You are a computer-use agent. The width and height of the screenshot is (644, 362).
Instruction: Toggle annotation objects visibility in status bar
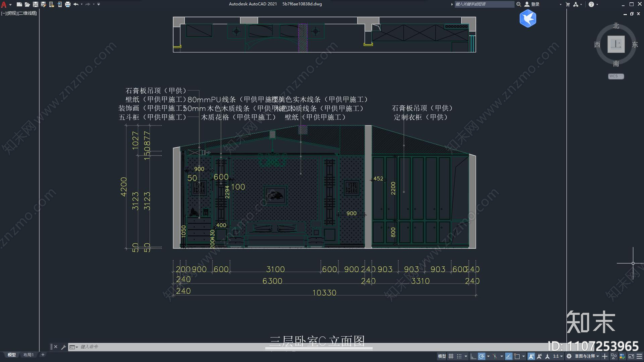(x=531, y=356)
